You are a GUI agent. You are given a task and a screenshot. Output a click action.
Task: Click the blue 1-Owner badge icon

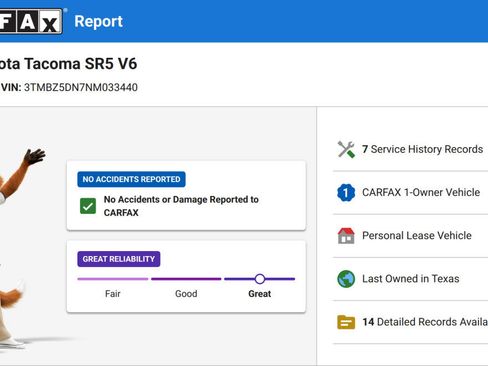point(346,192)
